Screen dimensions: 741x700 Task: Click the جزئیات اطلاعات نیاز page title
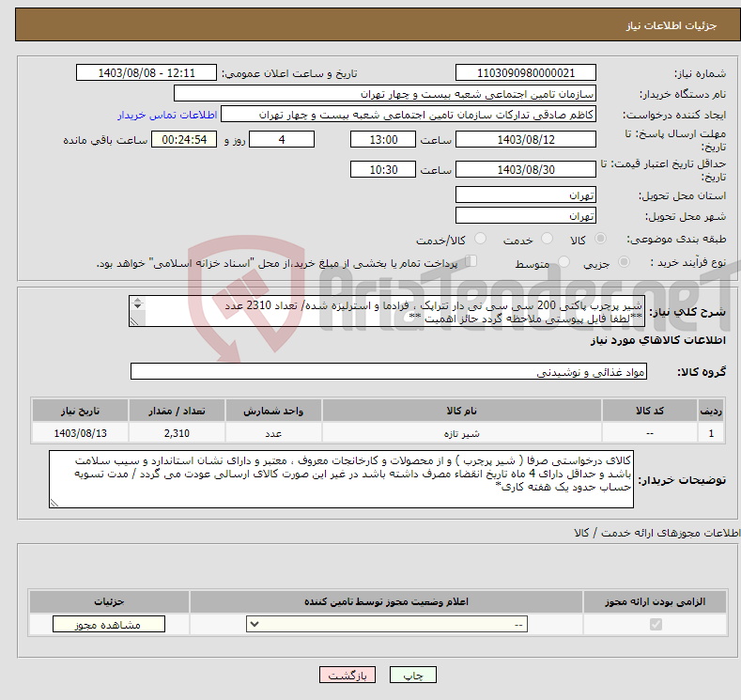click(672, 25)
